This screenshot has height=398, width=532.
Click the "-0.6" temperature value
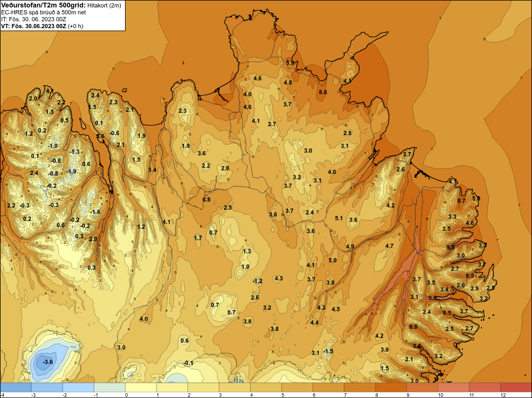coord(115,133)
